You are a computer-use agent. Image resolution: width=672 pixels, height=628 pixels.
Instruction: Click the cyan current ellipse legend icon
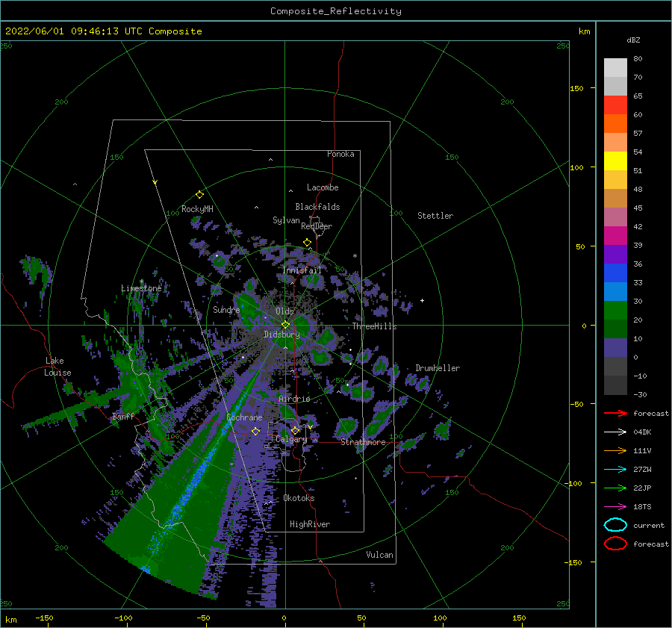[x=615, y=525]
